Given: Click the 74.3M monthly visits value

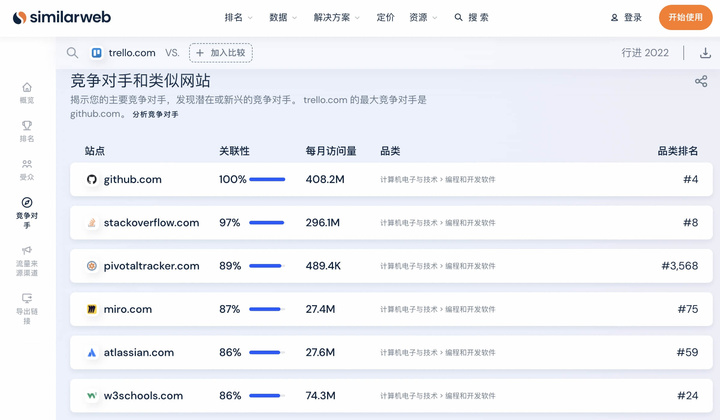Looking at the screenshot, I should (x=321, y=396).
